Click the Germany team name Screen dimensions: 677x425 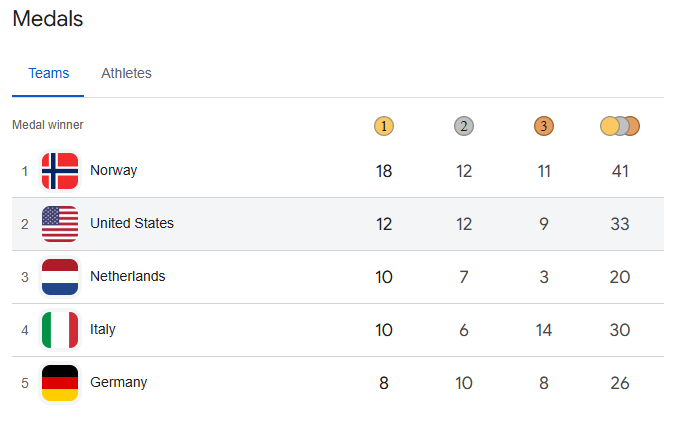point(118,383)
